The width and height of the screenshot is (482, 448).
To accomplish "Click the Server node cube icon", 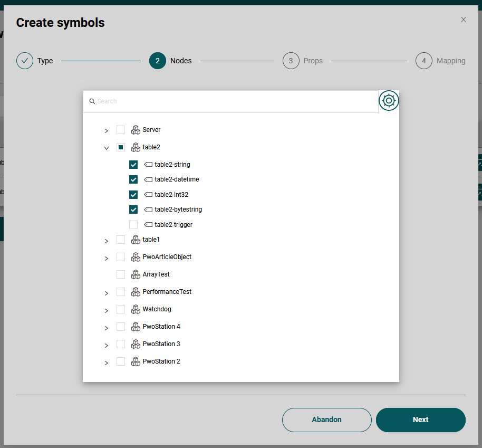I will click(136, 130).
